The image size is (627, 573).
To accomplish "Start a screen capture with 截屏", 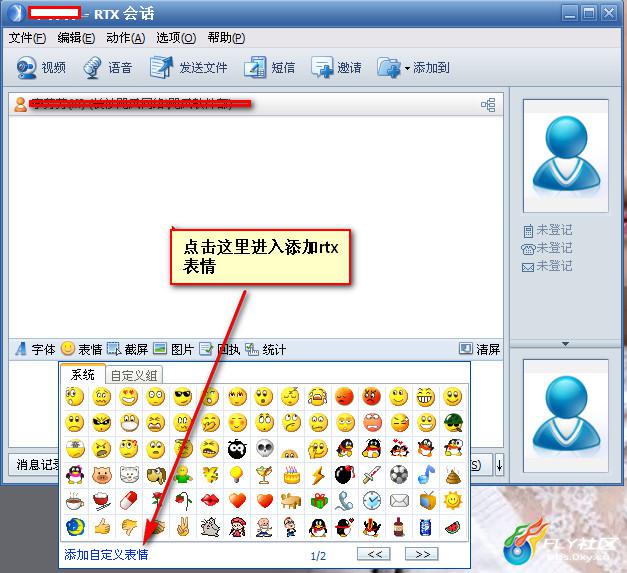I will pyautogui.click(x=128, y=349).
